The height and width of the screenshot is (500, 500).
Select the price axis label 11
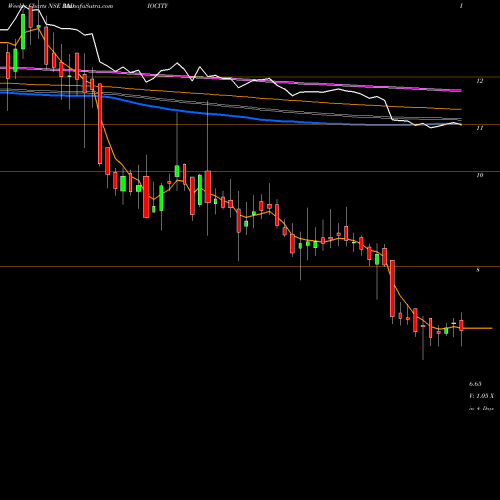[x=480, y=128]
